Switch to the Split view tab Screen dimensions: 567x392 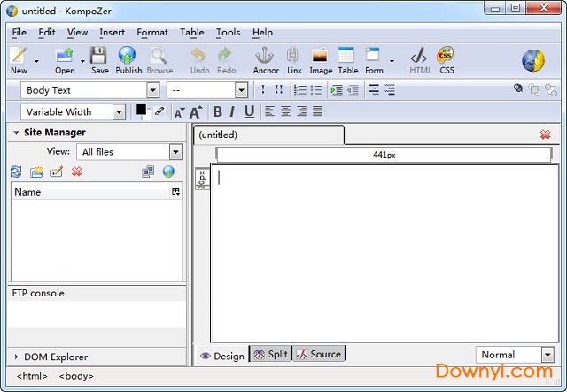tap(270, 354)
